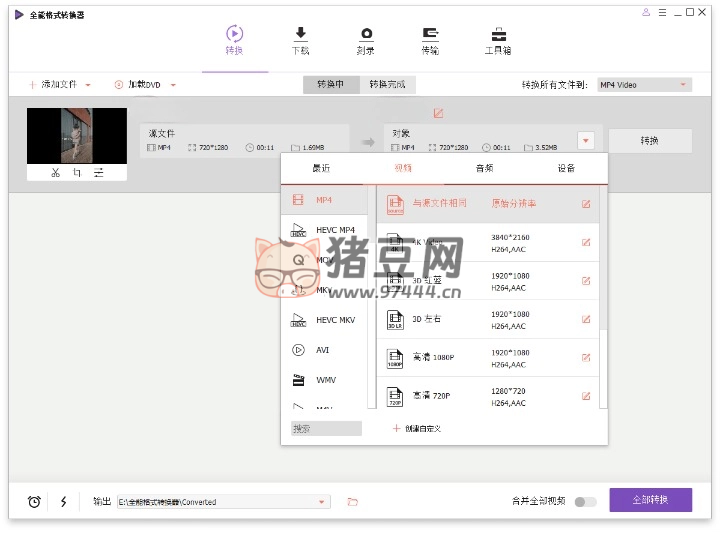Click the crop icon under the video thumbnail

click(x=77, y=173)
